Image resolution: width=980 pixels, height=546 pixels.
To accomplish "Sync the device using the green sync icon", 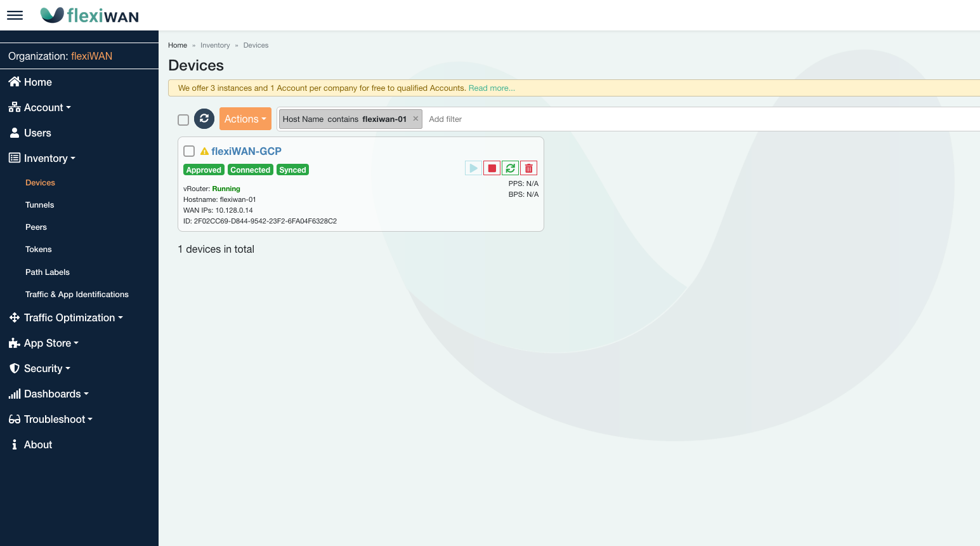I will click(510, 168).
